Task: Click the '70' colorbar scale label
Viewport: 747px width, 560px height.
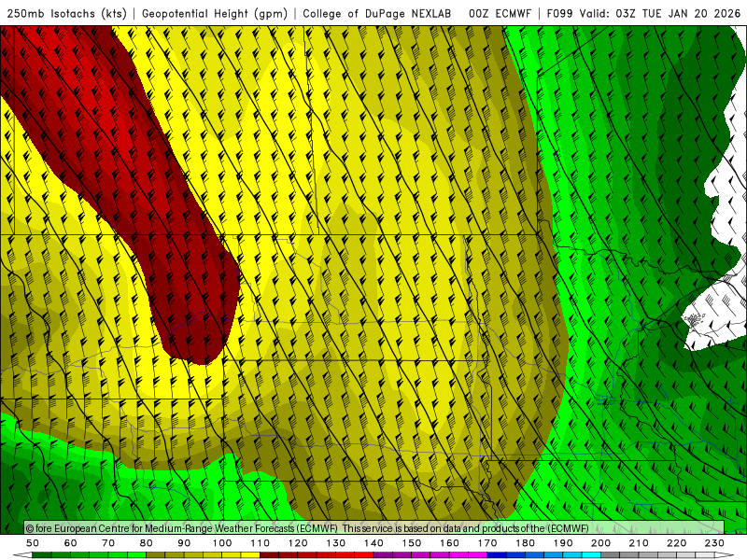Action: click(x=108, y=543)
